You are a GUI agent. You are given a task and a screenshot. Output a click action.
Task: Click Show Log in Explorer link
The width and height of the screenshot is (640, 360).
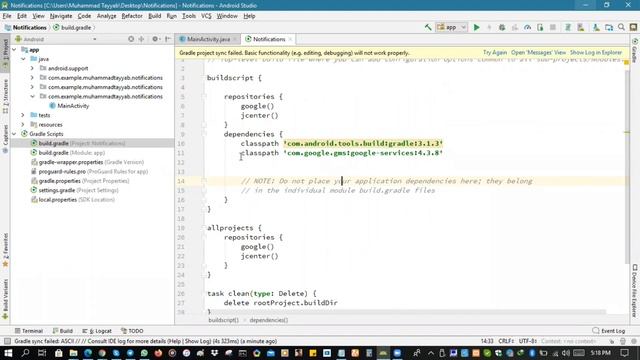pyautogui.click(x=596, y=53)
